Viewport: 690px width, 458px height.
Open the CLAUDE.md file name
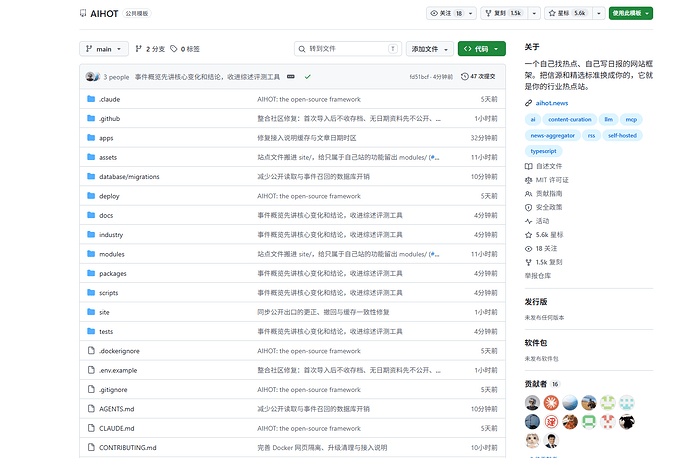click(x=117, y=429)
